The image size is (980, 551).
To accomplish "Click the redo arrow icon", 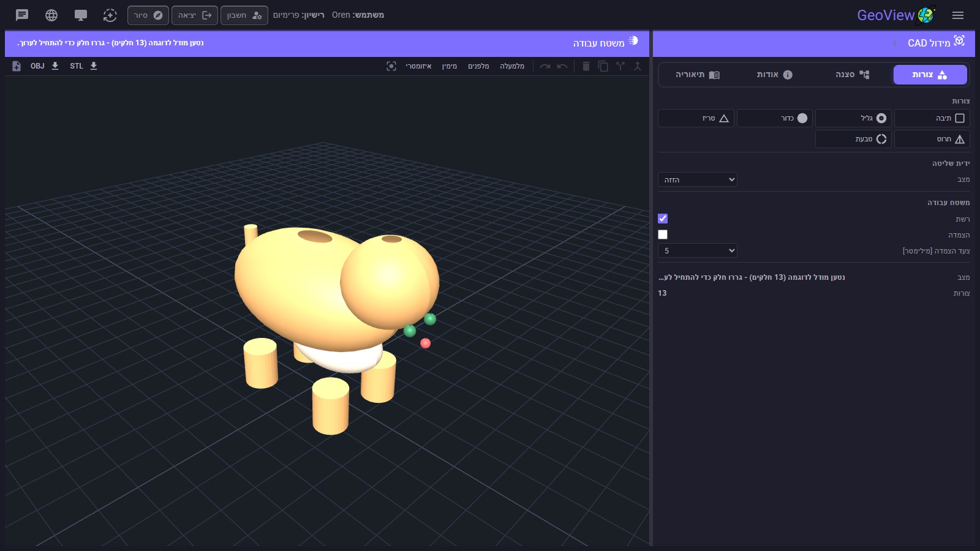I will [x=545, y=66].
